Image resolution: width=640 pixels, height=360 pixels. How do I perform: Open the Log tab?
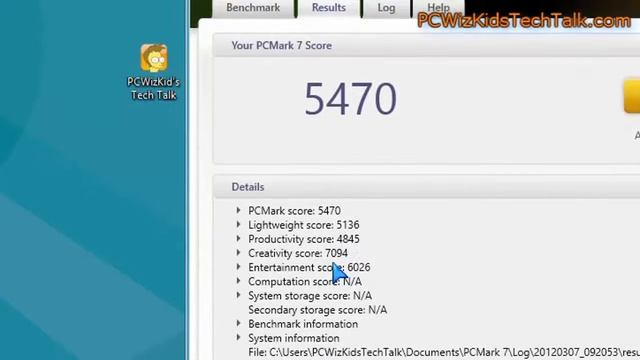coord(386,8)
